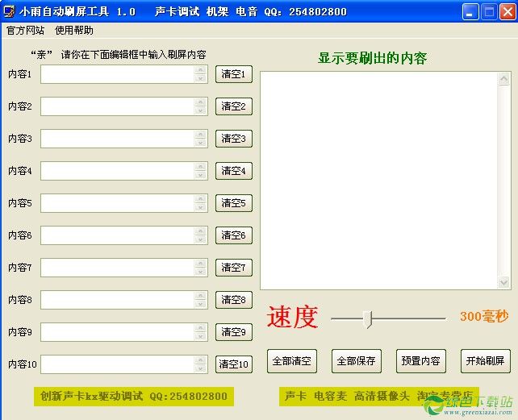Image resolution: width=518 pixels, height=420 pixels.
Task: Load presets via 预置内容 button
Action: (420, 361)
